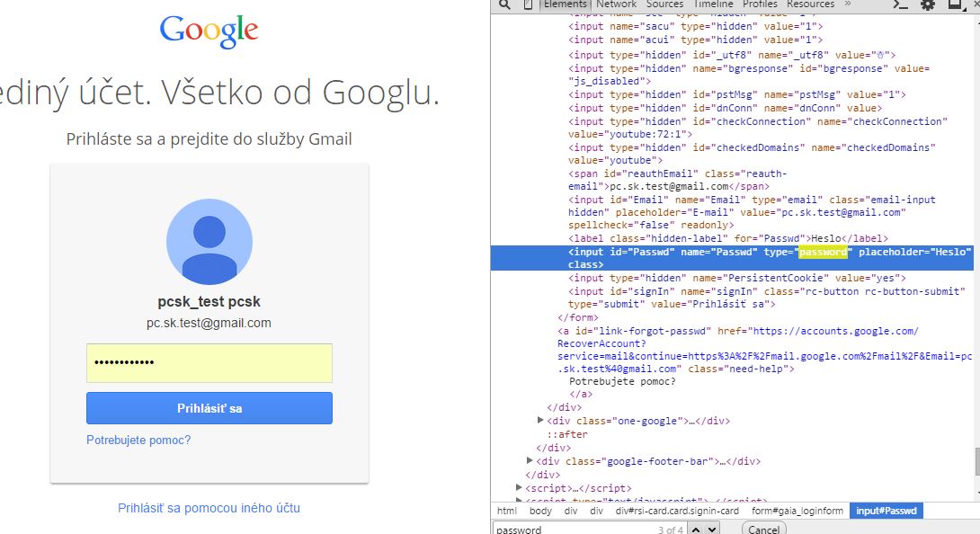The height and width of the screenshot is (534, 980).
Task: Click the user avatar picture
Action: 209,241
